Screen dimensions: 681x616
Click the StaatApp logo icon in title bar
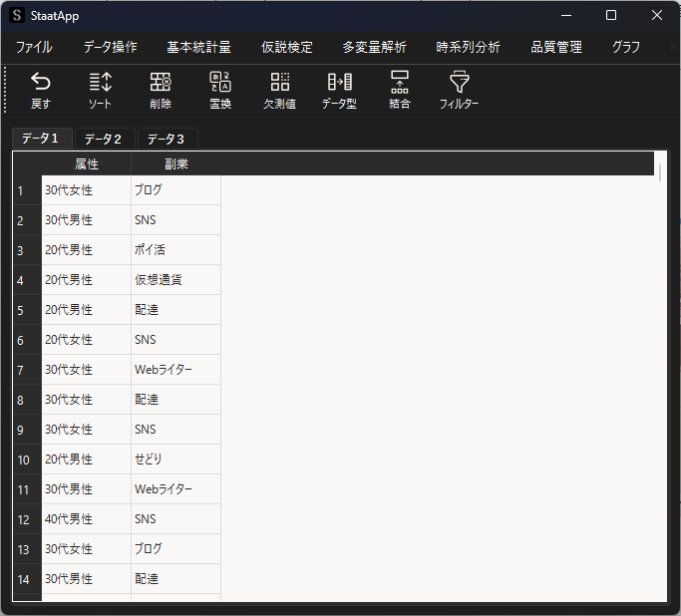tap(17, 15)
